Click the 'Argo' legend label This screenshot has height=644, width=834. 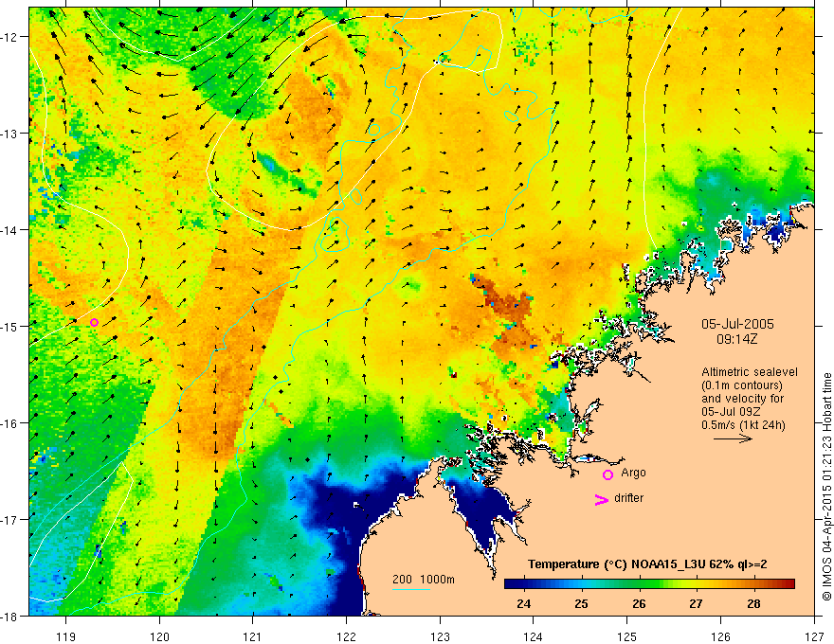(633, 473)
